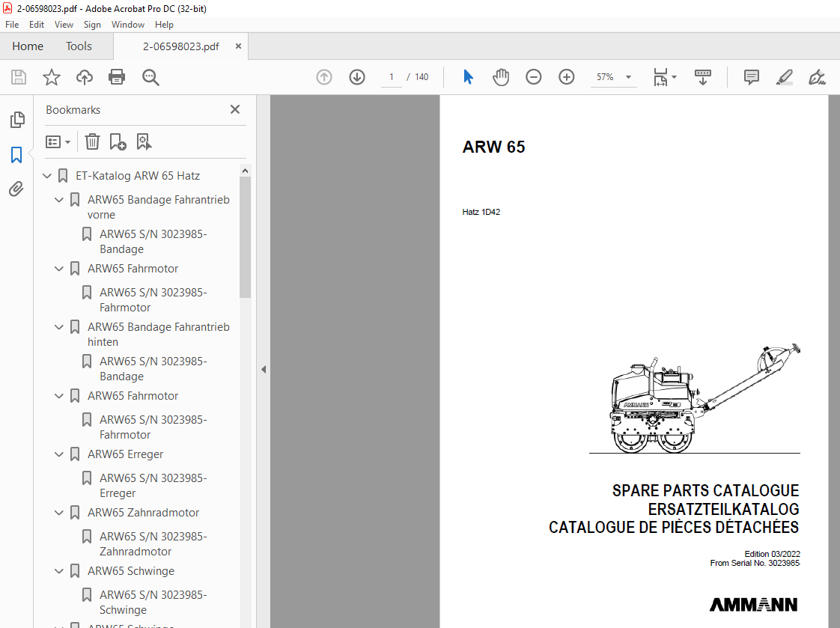Open the Help menu
Viewport: 840px width, 628px height.
164,25
